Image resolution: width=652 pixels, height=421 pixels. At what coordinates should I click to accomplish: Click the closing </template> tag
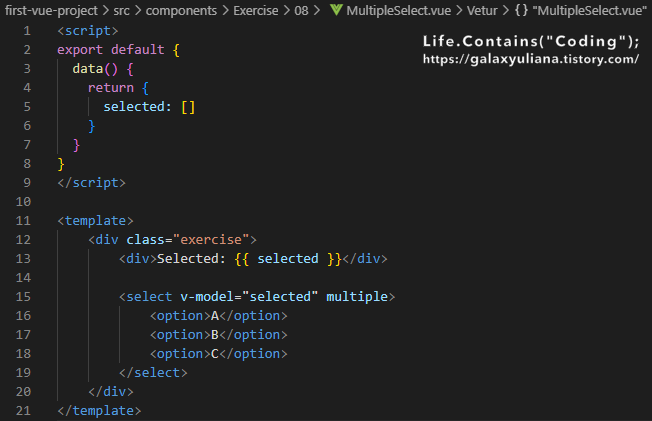(99, 411)
